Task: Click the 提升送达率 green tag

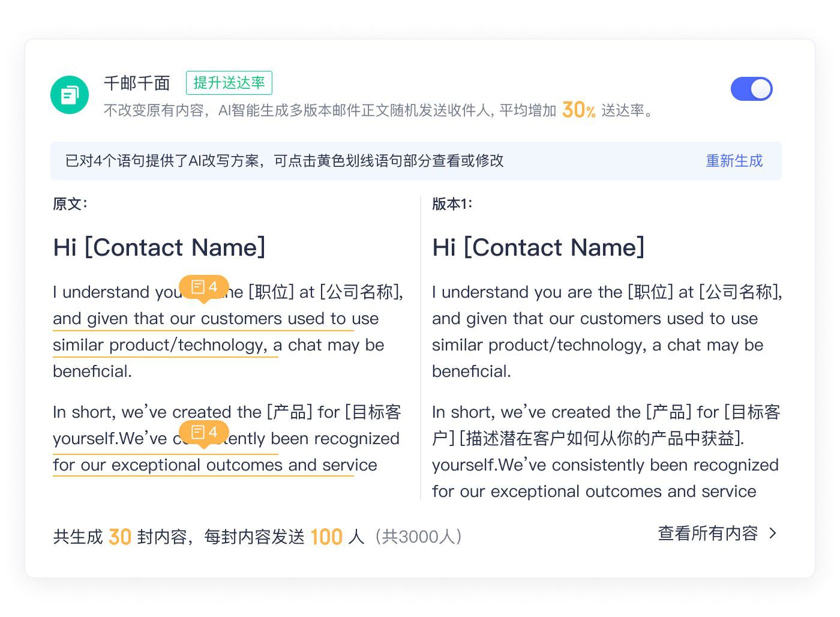Action: point(229,83)
